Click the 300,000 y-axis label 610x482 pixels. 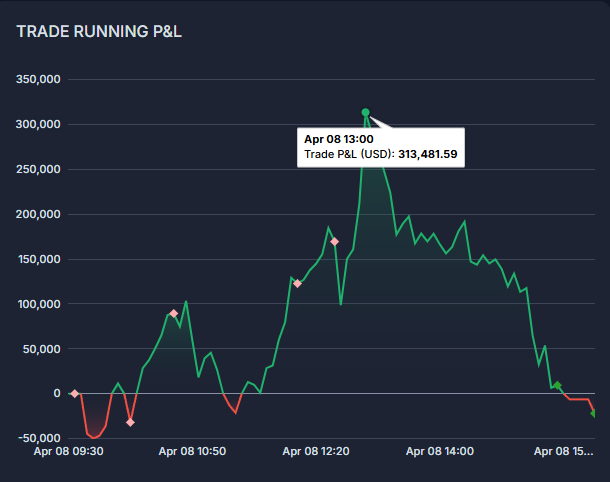click(x=38, y=124)
